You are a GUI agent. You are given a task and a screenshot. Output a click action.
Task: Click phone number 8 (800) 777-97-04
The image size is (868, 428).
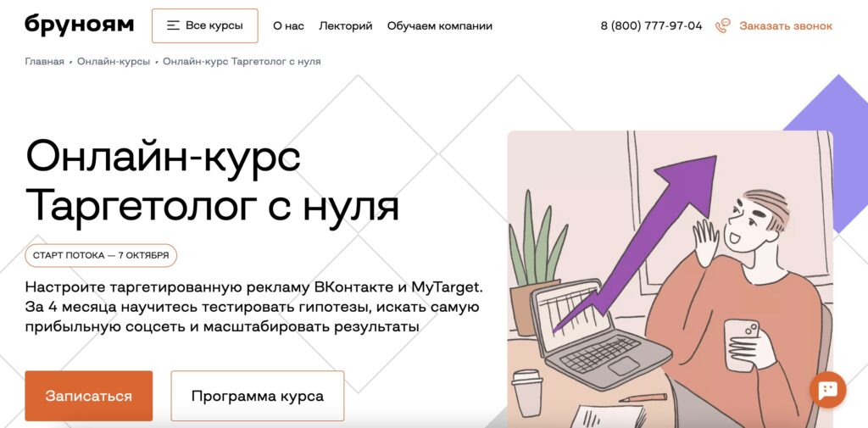coord(651,26)
